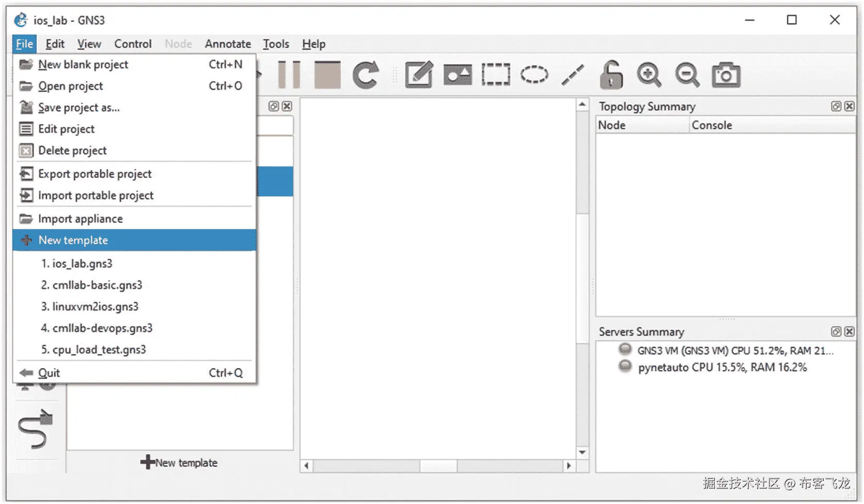Screen dimensions: 864x504
Task: Float the Topology Summary panel
Action: pos(836,106)
